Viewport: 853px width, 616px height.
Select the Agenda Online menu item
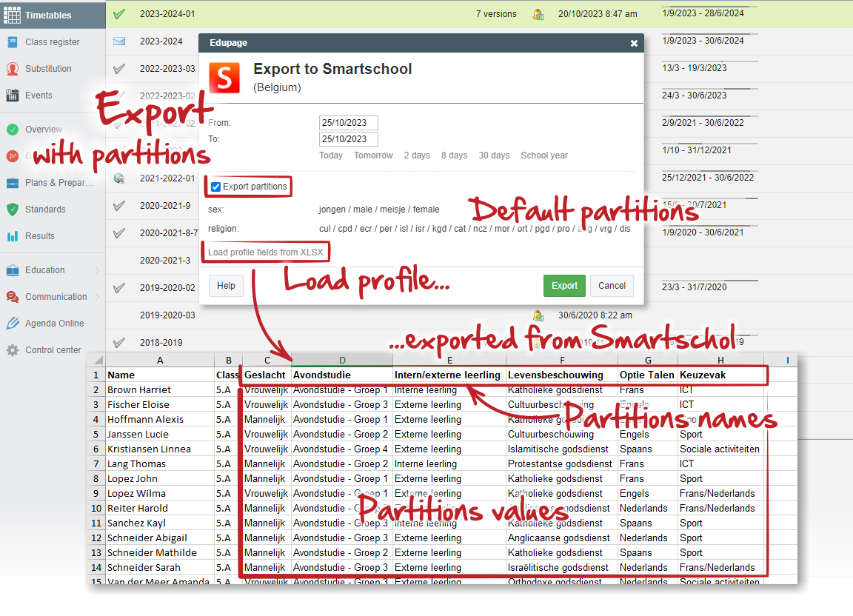pos(53,324)
